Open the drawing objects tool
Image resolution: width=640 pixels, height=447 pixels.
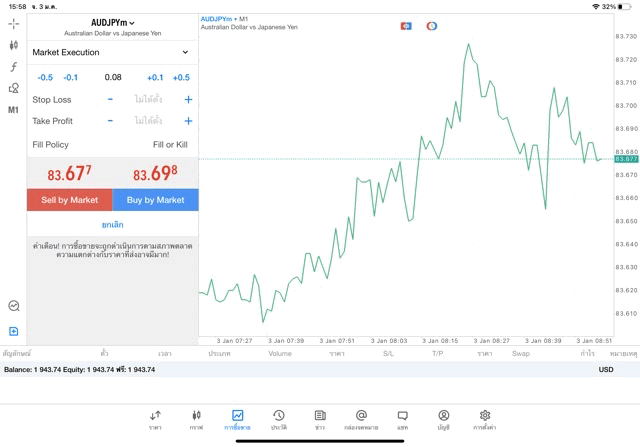coord(13,88)
